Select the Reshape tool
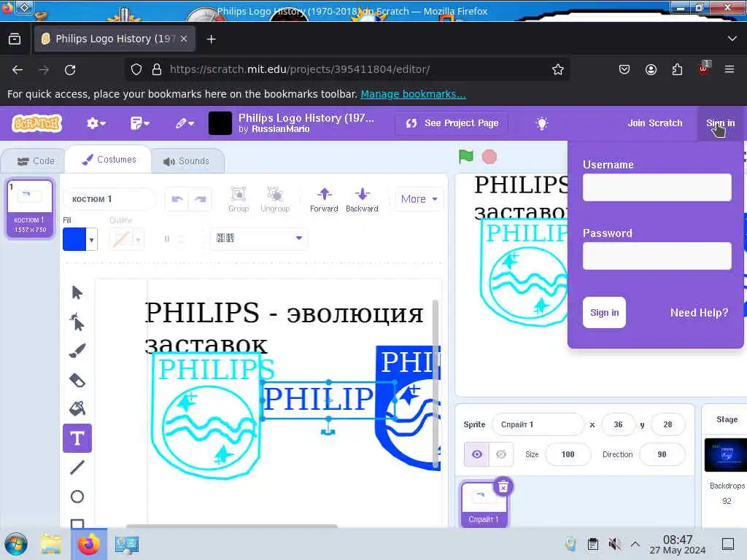 tap(77, 322)
